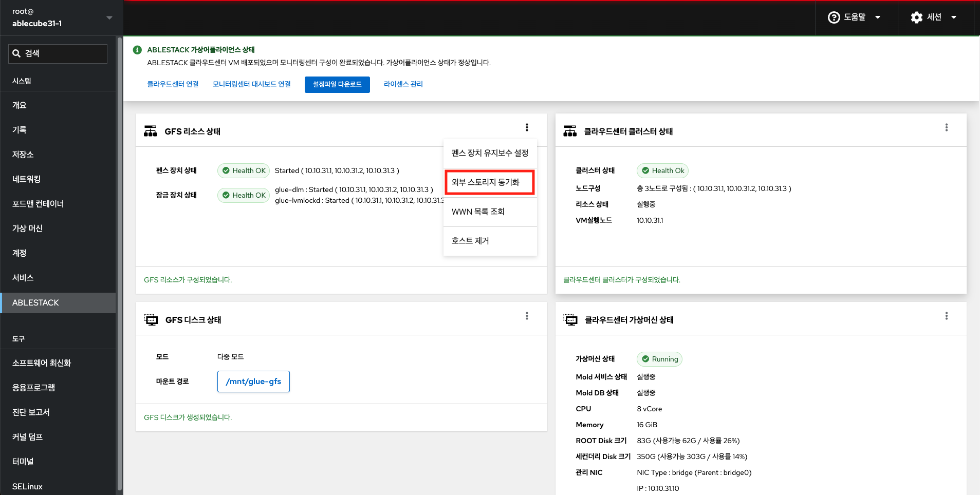The image size is (980, 495).
Task: Click the session gear icon
Action: click(x=916, y=17)
